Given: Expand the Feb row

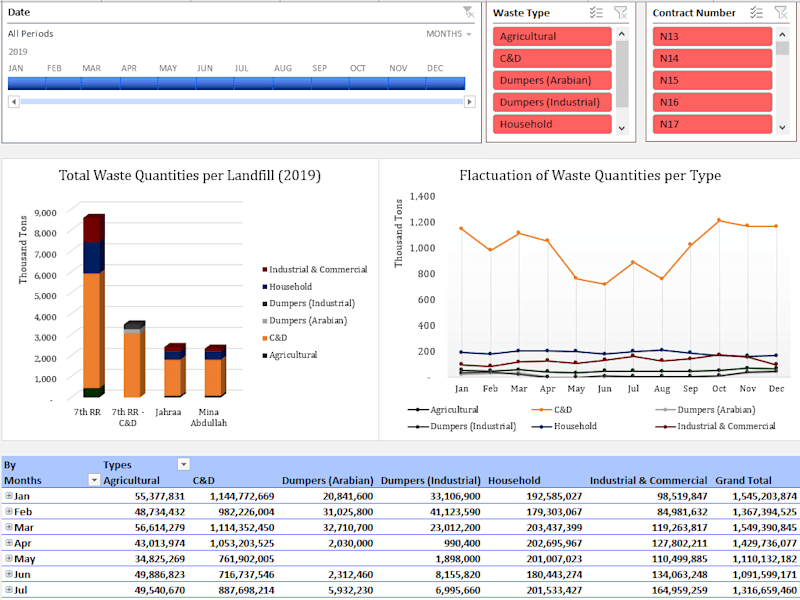Looking at the screenshot, I should pos(9,511).
